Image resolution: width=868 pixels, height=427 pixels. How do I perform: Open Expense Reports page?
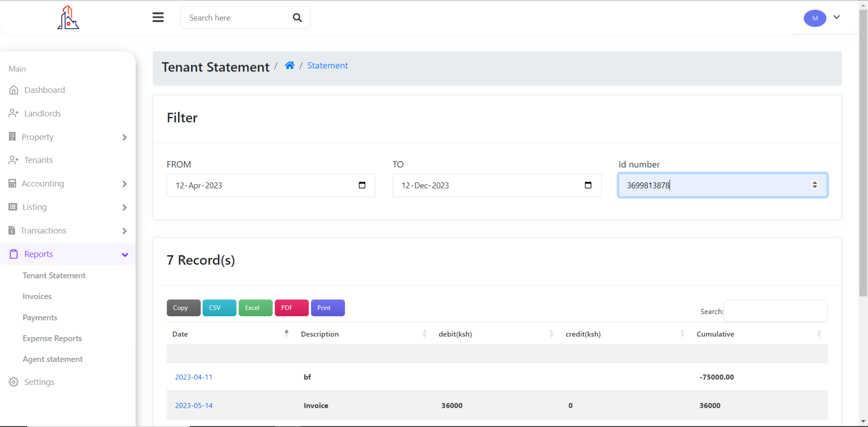pyautogui.click(x=52, y=338)
